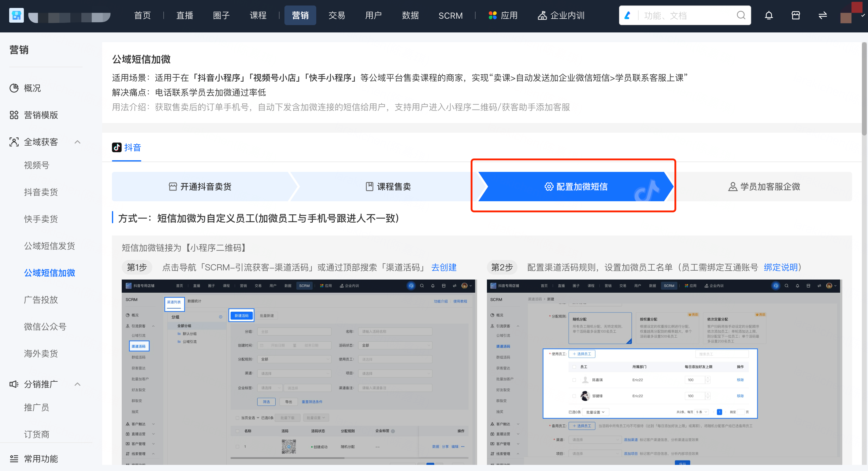The height and width of the screenshot is (471, 868).
Task: Collapse the 分销推广 sidebar group
Action: coord(77,384)
